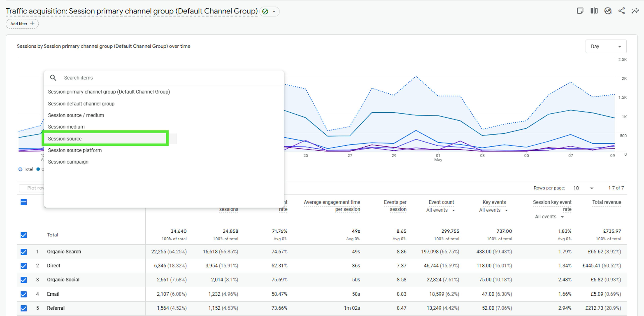644x316 pixels.
Task: Expand the Rows per page dropdown
Action: tap(583, 188)
